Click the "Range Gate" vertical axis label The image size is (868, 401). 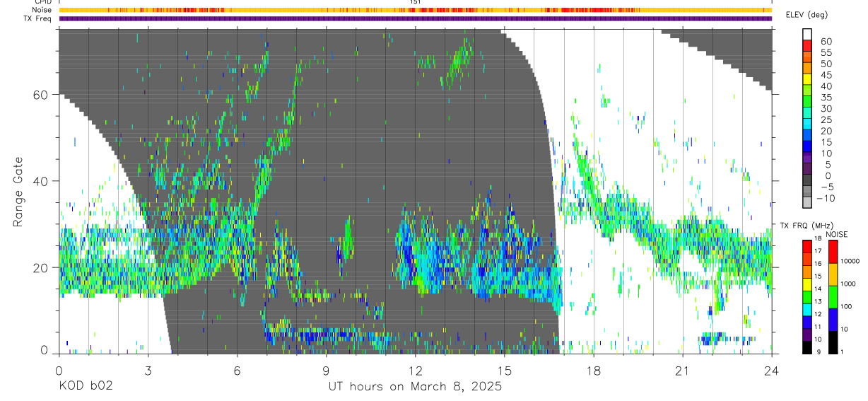tap(17, 193)
